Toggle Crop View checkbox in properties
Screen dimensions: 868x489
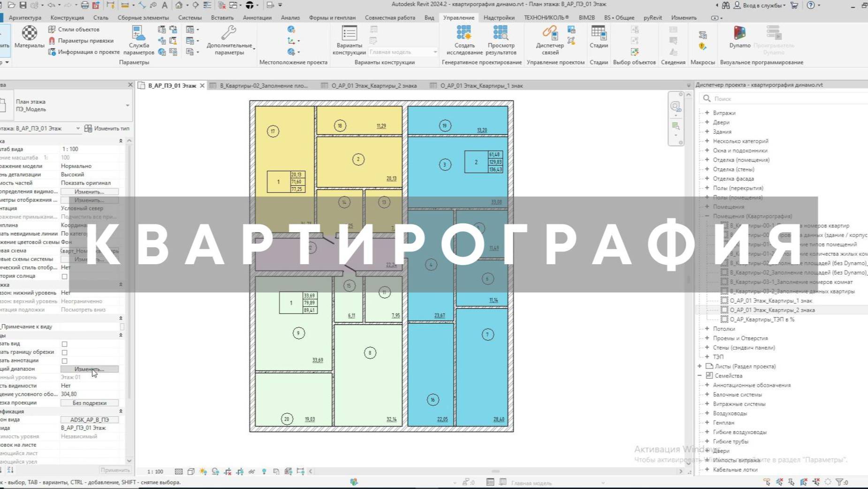(x=65, y=344)
